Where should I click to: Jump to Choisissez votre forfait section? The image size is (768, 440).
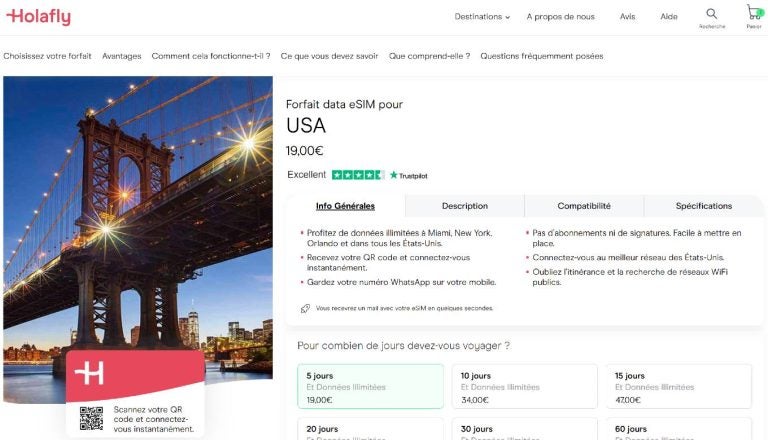(x=47, y=56)
